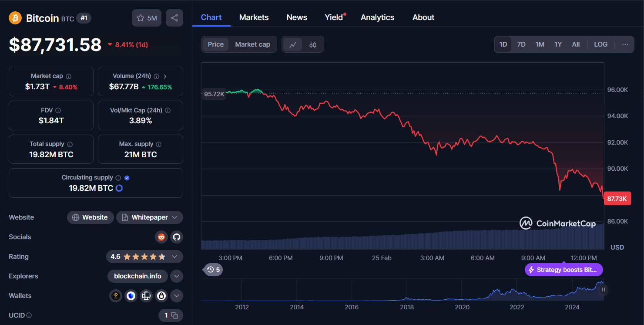Screen dimensions: 644x325
Task: Select the 7D timeframe button
Action: click(521, 44)
